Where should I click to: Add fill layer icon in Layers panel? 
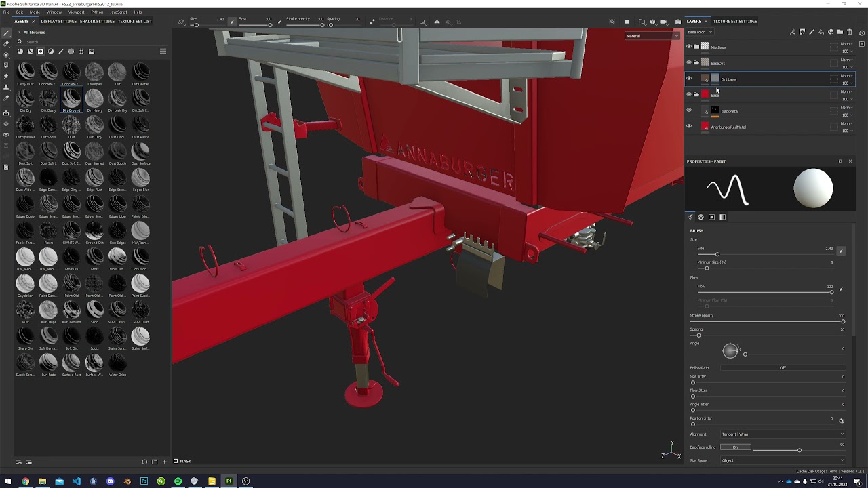click(x=821, y=32)
